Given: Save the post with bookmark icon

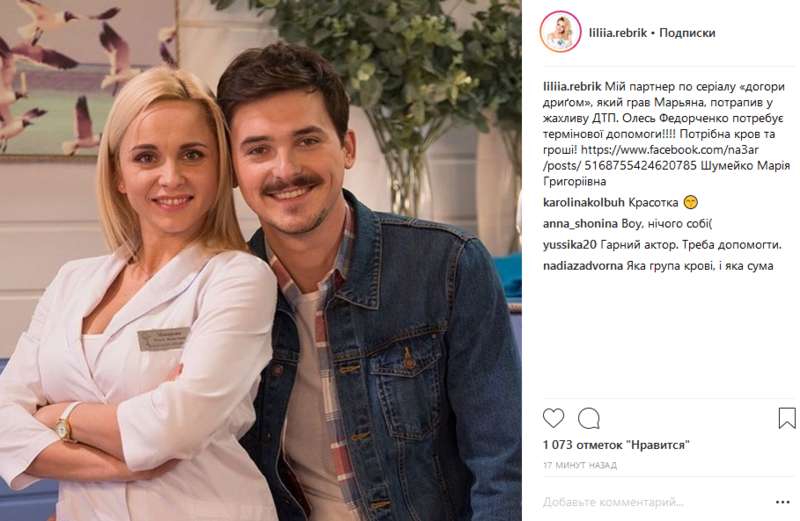Looking at the screenshot, I should pyautogui.click(x=787, y=418).
